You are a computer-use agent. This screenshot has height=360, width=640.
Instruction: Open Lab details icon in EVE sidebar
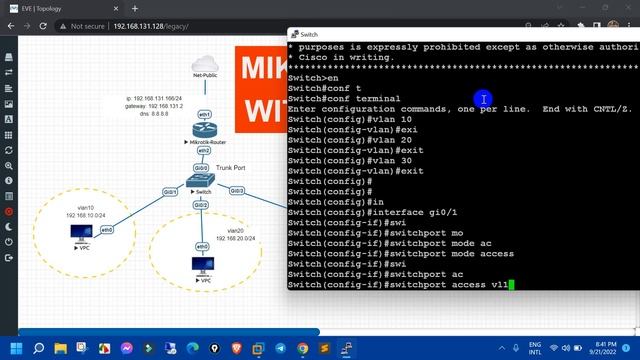pyautogui.click(x=9, y=196)
